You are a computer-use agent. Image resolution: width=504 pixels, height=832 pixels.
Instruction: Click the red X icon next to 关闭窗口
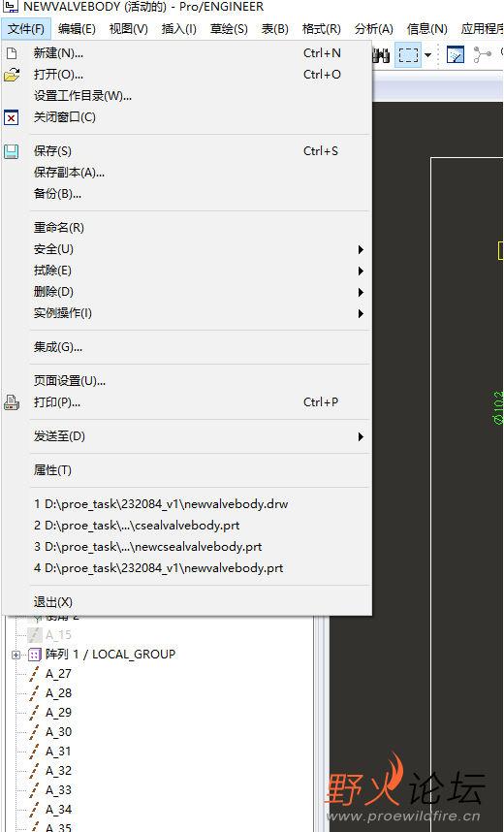pos(11,117)
